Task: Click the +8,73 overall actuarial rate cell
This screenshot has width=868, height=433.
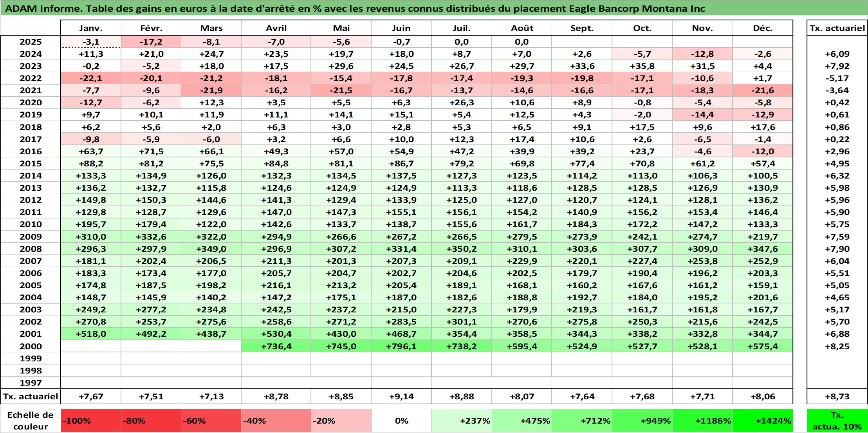Action: click(x=837, y=397)
